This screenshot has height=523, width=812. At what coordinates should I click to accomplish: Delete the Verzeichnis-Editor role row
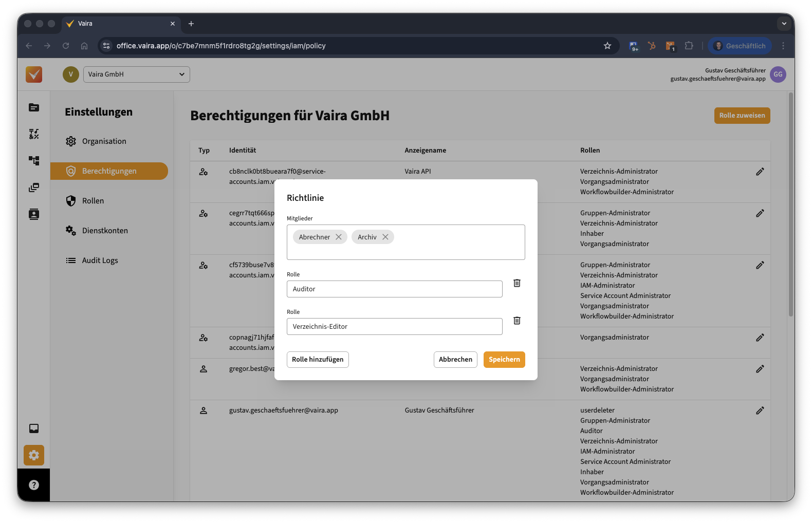pos(517,321)
